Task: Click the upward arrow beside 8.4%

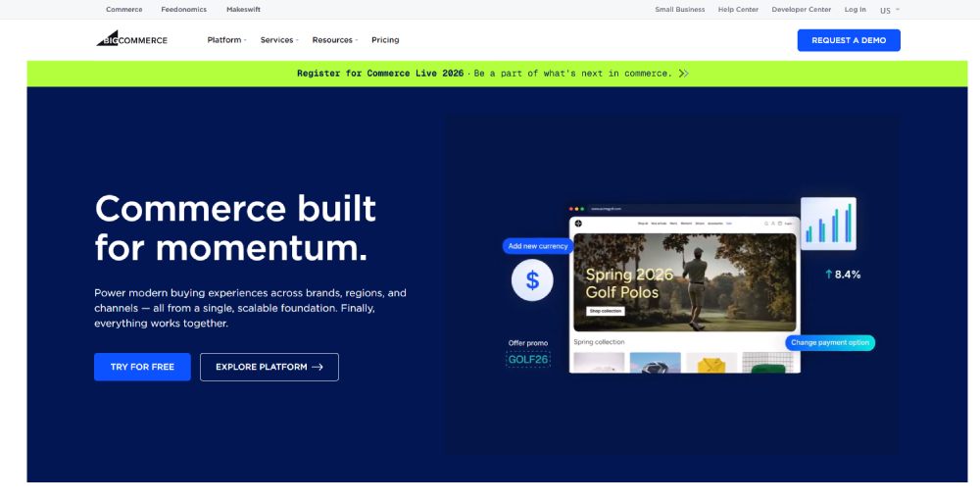Action: pyautogui.click(x=828, y=275)
